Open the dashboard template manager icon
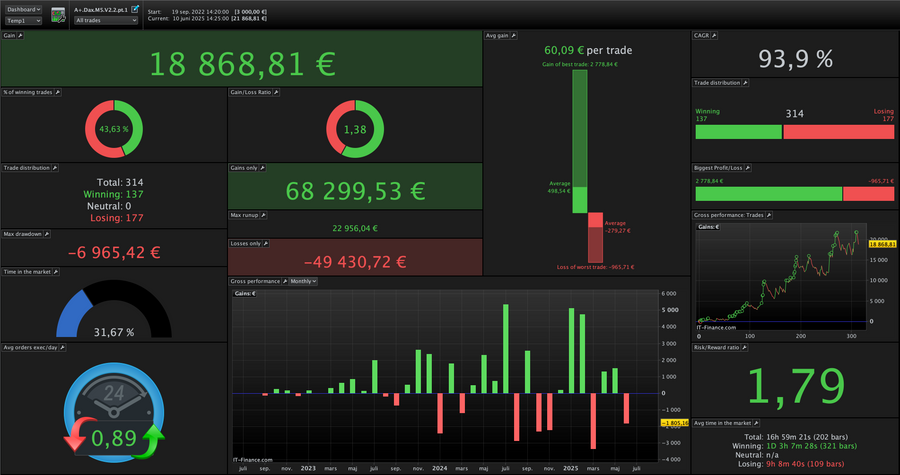 58,15
